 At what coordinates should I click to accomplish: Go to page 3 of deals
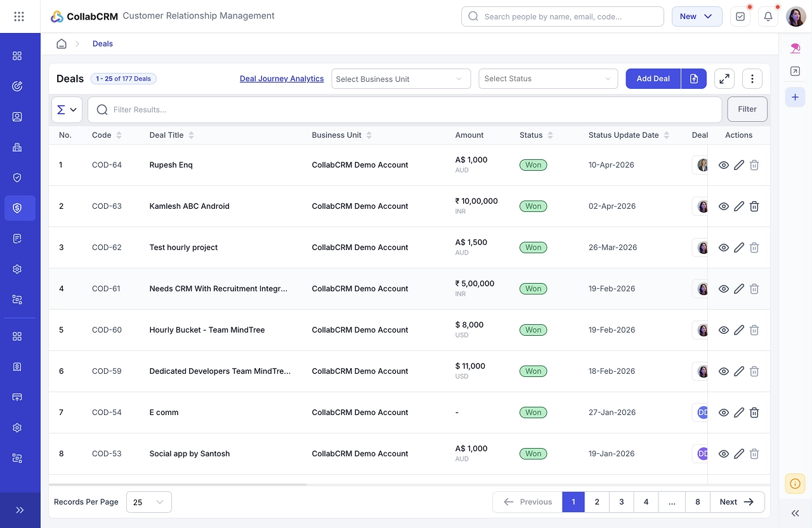click(x=621, y=502)
